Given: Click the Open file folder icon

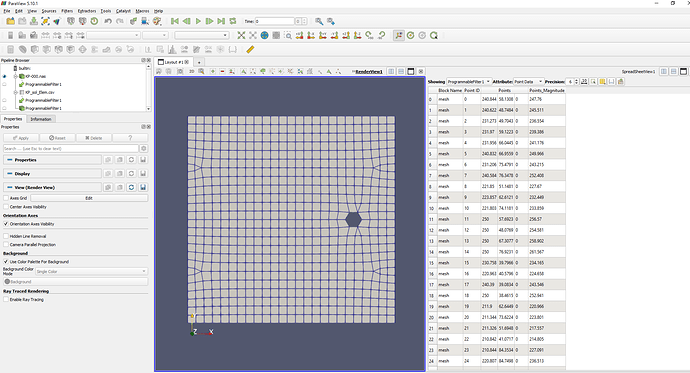Looking at the screenshot, I should [x=10, y=21].
